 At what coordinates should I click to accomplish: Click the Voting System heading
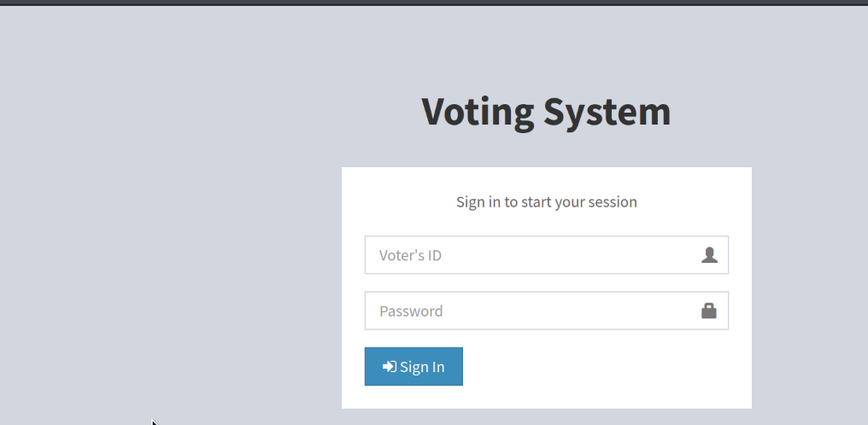546,112
